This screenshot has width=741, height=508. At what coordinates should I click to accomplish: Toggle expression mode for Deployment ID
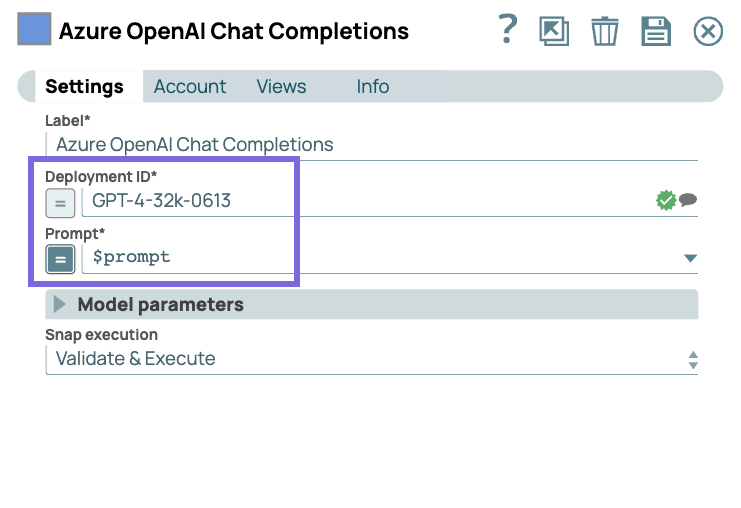(x=60, y=202)
